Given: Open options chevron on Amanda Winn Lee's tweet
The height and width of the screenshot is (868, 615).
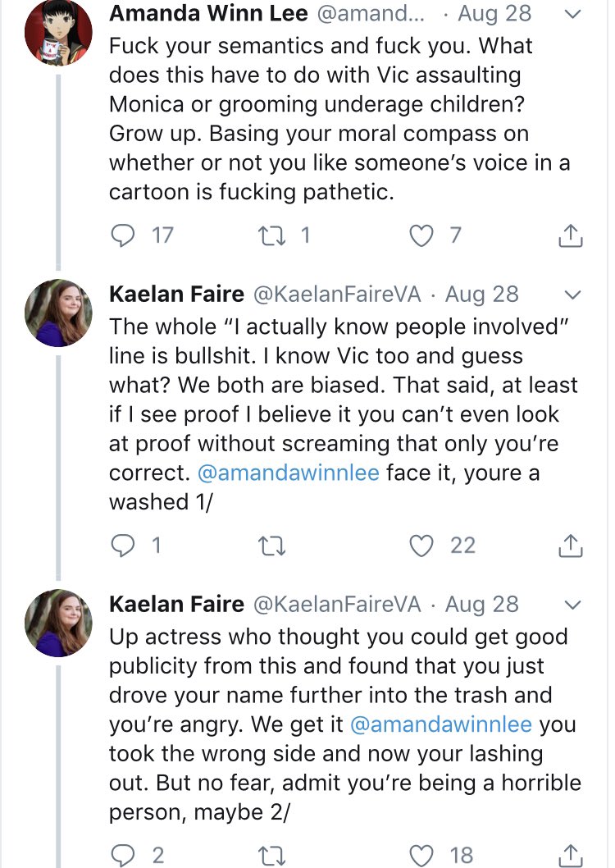Looking at the screenshot, I should pos(572,14).
